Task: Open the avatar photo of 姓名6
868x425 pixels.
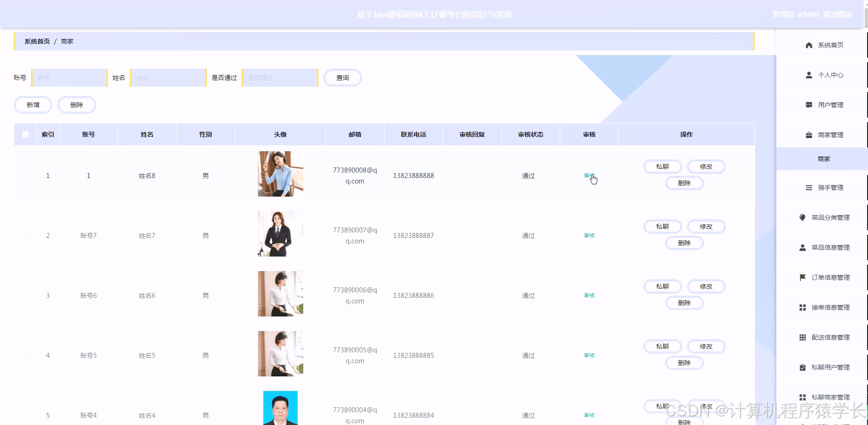Action: (x=280, y=293)
